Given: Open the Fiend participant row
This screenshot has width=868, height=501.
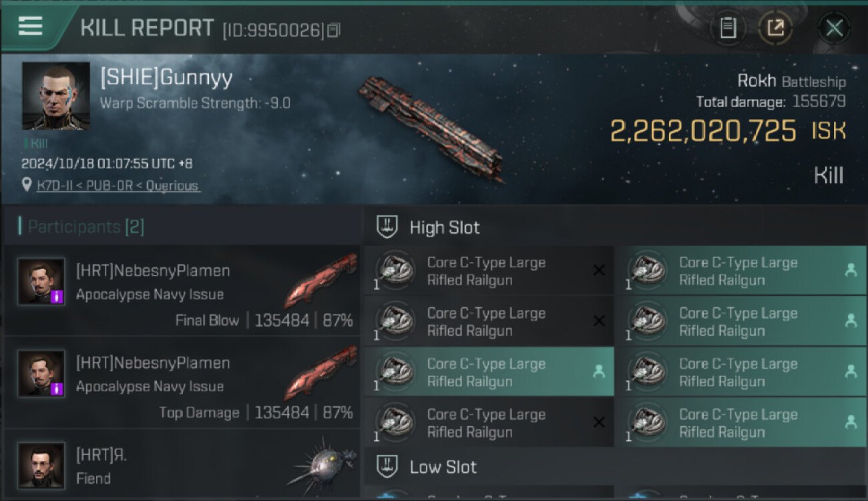Looking at the screenshot, I should pos(182,465).
